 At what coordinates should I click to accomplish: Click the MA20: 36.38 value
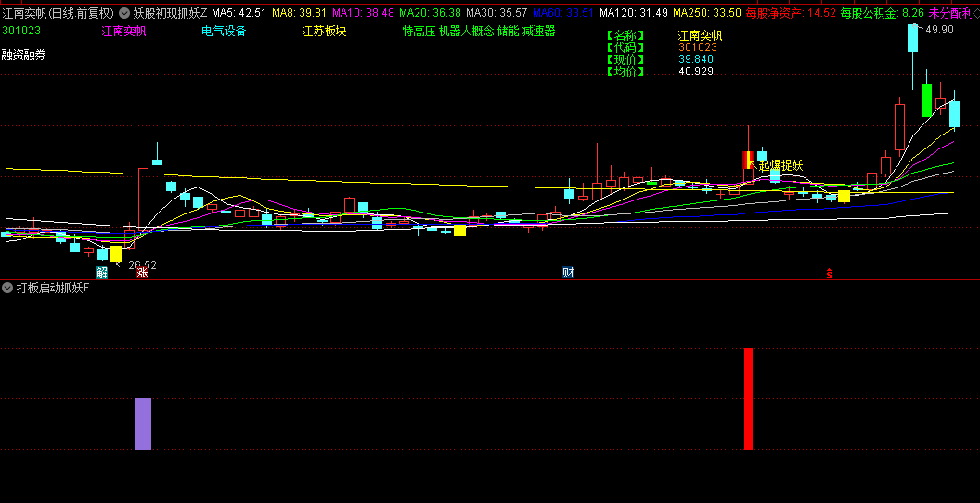[x=430, y=12]
